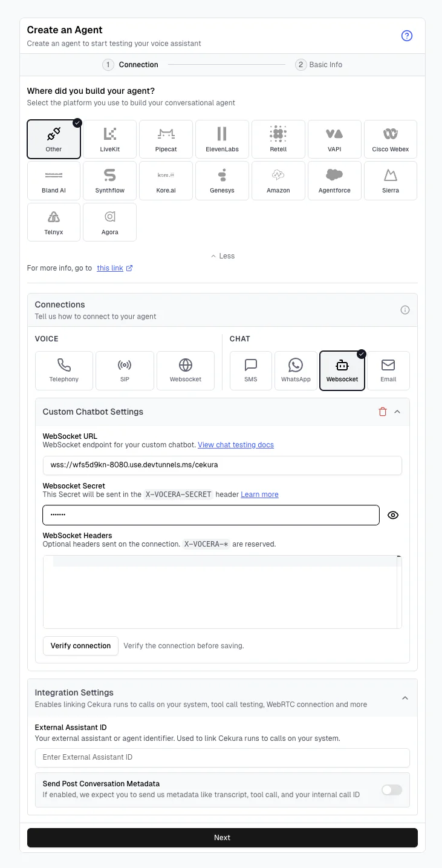Pick the Sierra platform card
The height and width of the screenshot is (868, 442).
391,180
